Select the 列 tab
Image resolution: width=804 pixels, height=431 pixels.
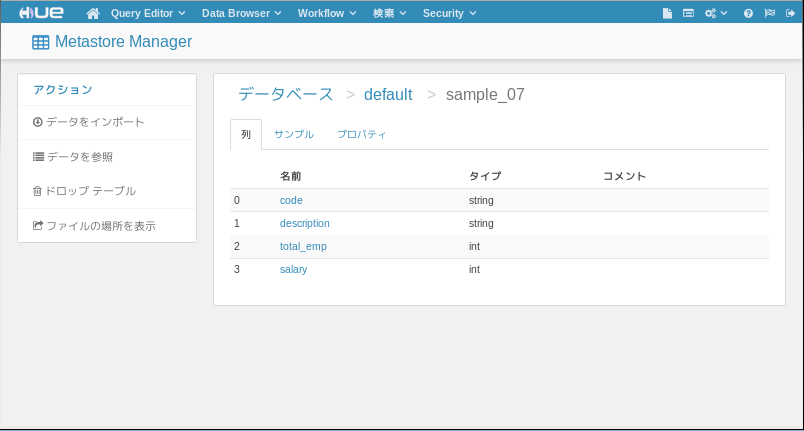click(246, 134)
